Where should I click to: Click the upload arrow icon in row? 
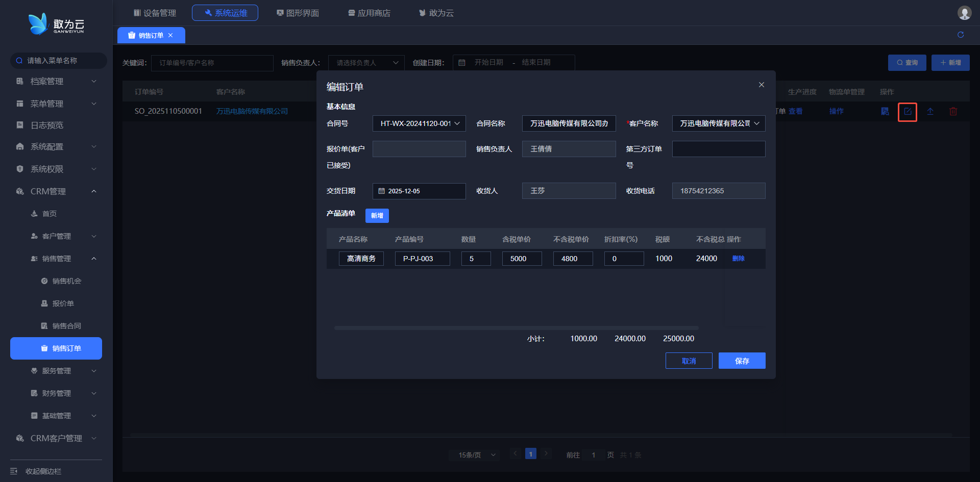[x=930, y=112]
